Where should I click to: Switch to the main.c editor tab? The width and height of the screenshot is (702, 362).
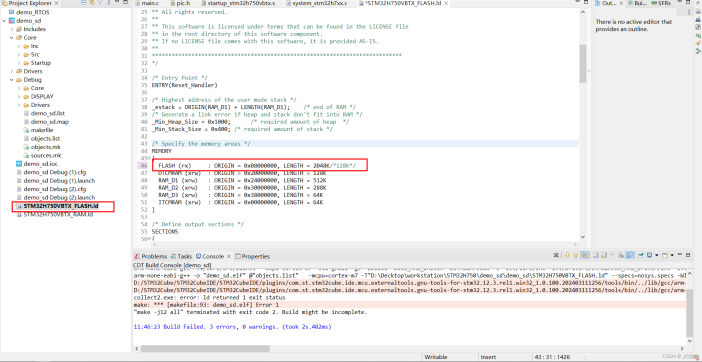pos(147,3)
